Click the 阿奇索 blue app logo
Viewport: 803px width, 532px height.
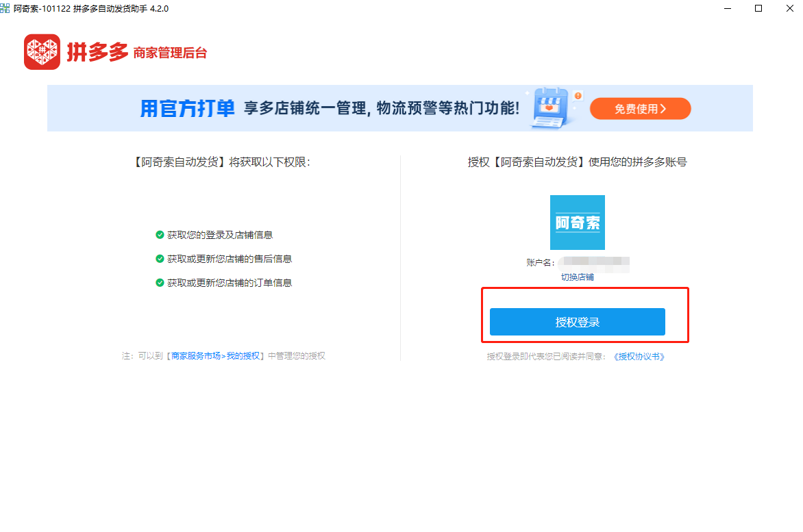point(577,222)
